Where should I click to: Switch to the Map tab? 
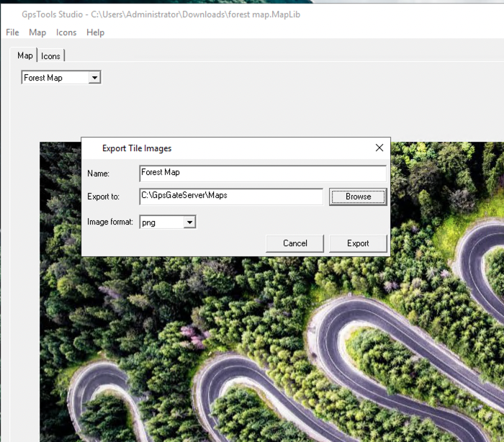[24, 55]
